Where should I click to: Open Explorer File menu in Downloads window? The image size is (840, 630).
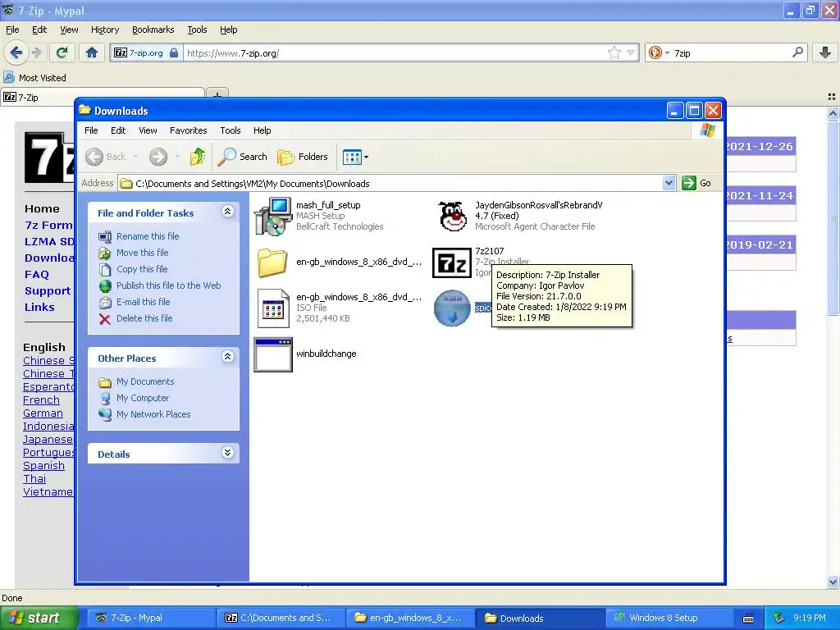point(91,130)
